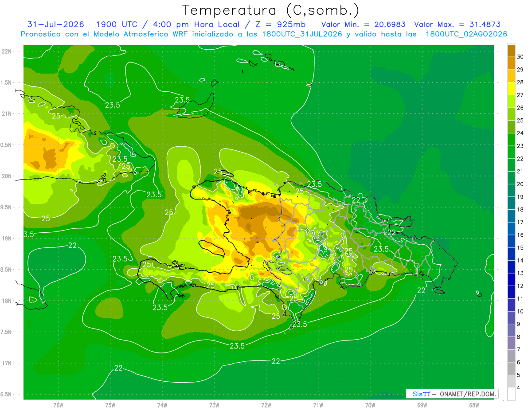Click the '0.5N' latitude axis label
This screenshot has width=532, height=411.
(x=7, y=145)
